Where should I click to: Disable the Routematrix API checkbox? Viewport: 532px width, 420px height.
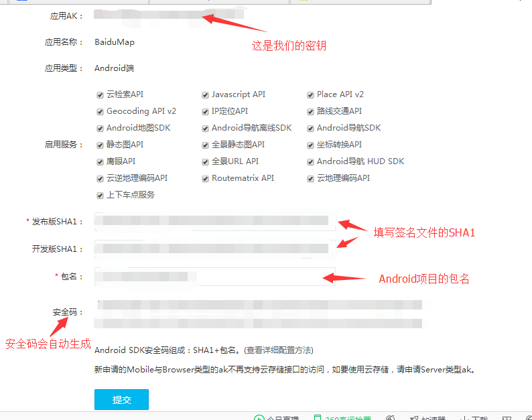pyautogui.click(x=205, y=179)
